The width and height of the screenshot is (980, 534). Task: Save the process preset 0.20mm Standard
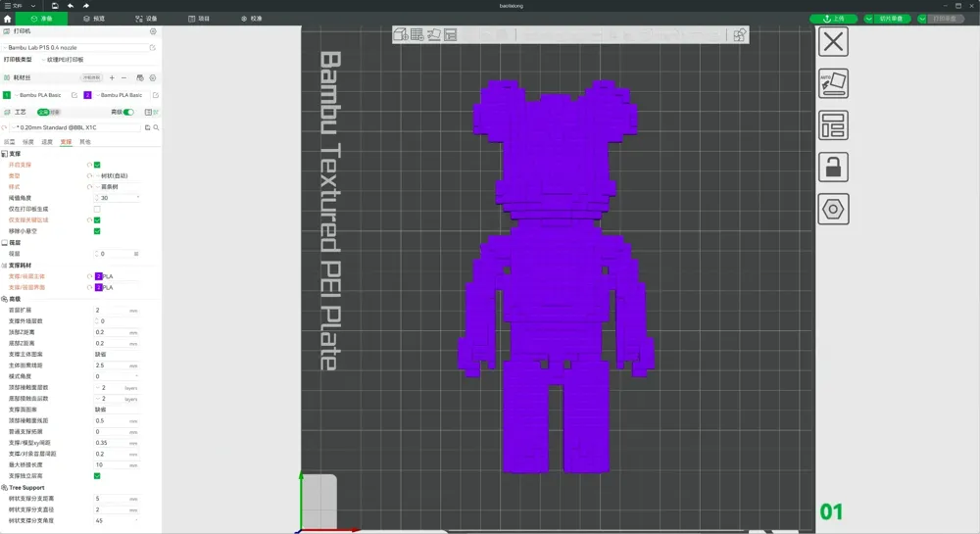point(148,127)
